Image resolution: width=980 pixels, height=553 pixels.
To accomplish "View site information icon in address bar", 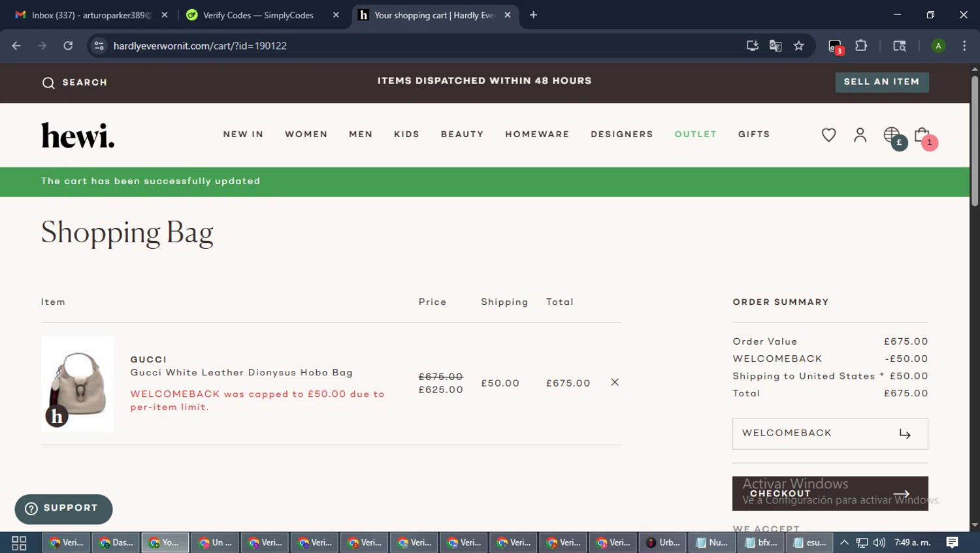I will (99, 46).
